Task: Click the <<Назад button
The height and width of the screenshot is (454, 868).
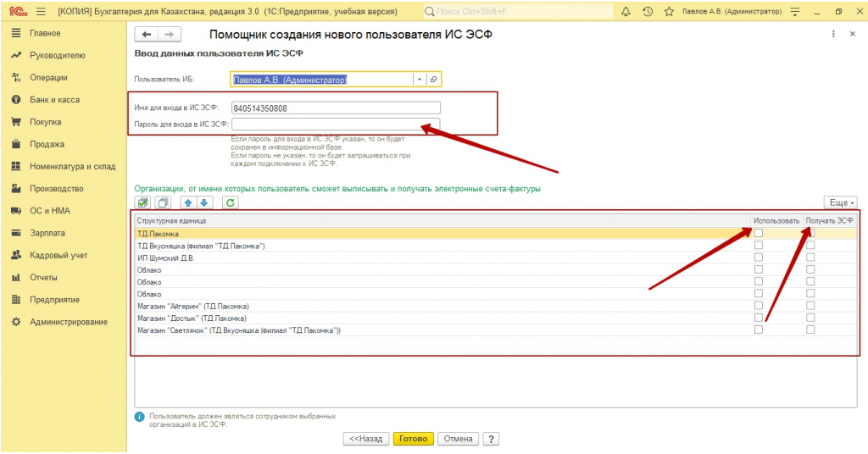Action: [x=366, y=439]
